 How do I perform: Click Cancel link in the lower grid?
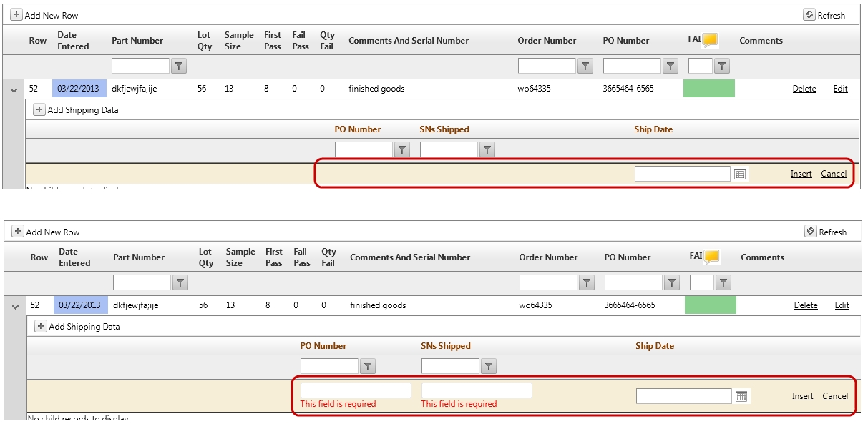[x=835, y=396]
